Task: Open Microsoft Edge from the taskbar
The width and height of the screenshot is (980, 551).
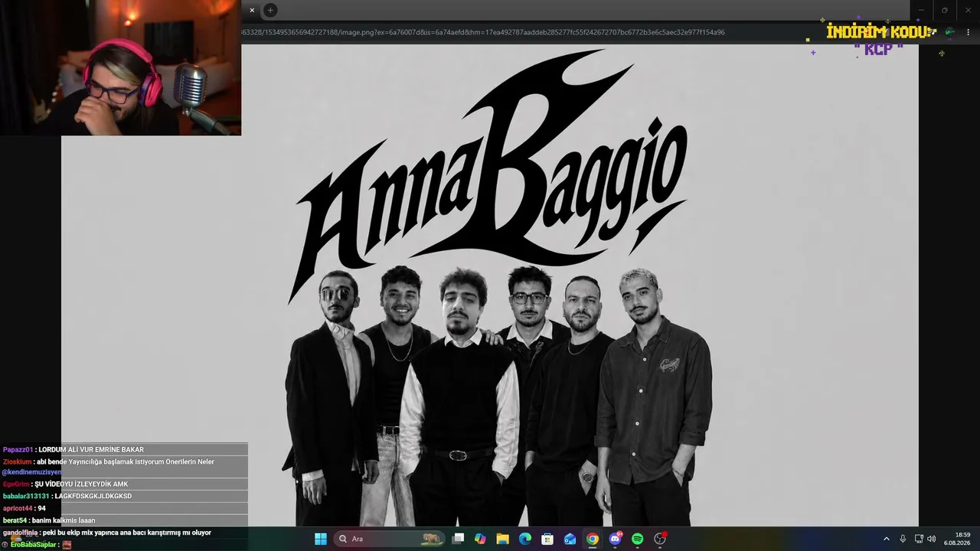Action: [x=525, y=539]
